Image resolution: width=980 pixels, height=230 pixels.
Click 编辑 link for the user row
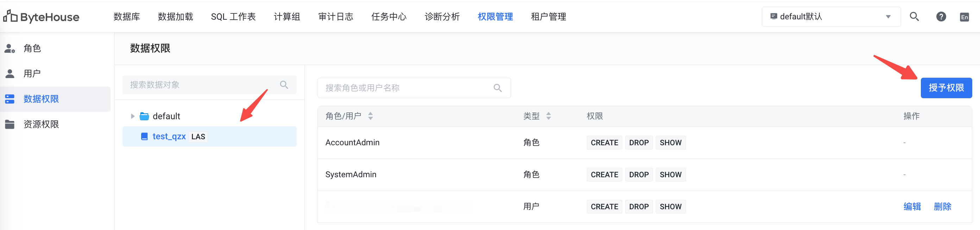[x=912, y=206]
